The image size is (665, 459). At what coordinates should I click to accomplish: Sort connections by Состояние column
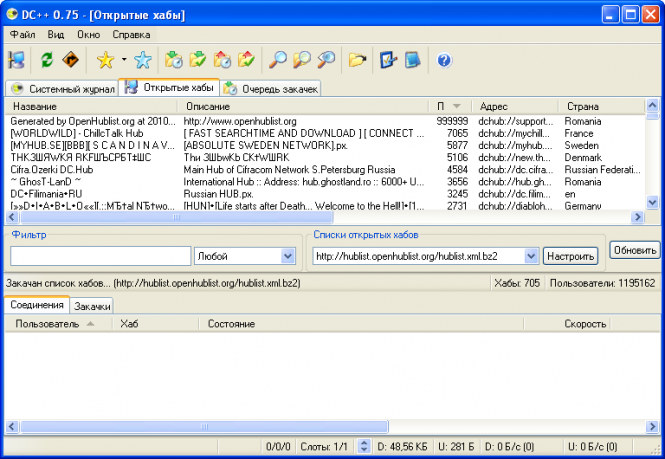click(361, 324)
